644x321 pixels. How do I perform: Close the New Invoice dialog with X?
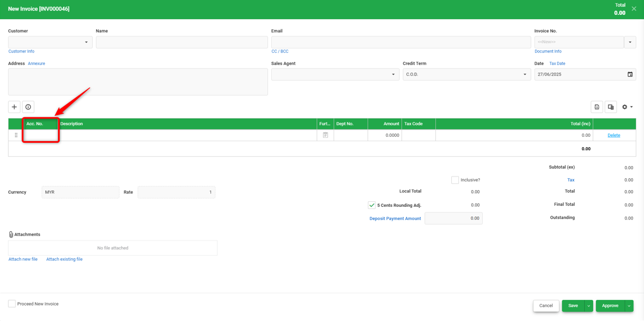pos(634,9)
